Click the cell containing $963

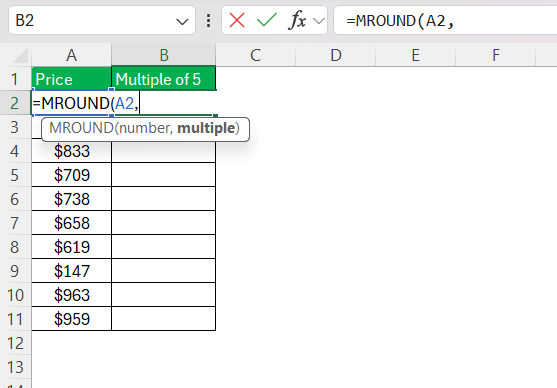point(71,295)
